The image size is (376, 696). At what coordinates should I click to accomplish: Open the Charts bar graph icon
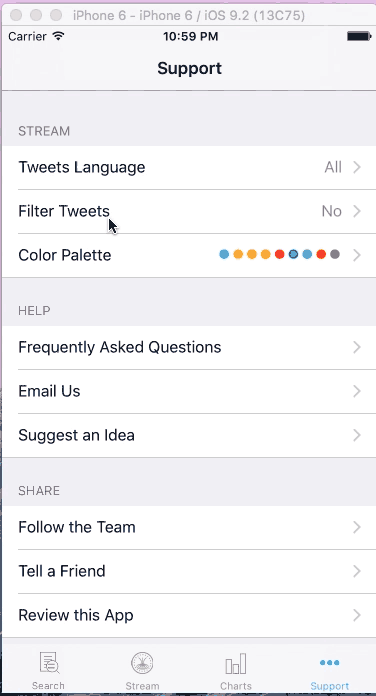point(236,663)
